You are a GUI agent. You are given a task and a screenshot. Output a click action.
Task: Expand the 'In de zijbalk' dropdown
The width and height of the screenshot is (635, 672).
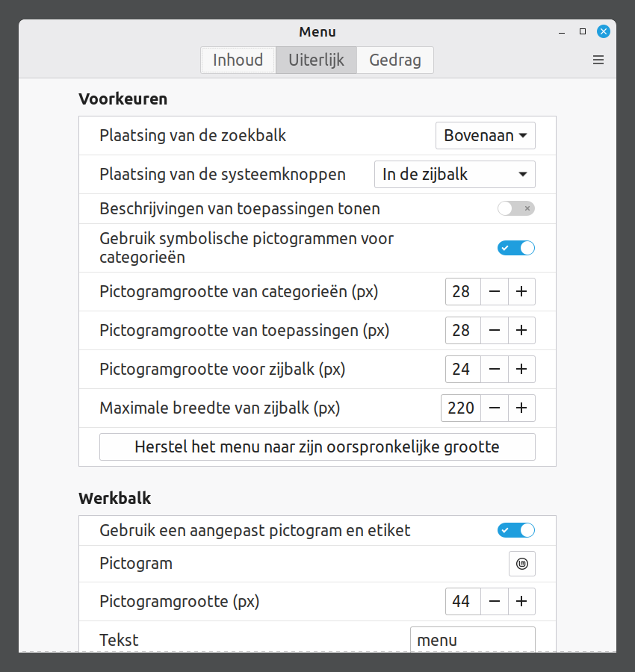pyautogui.click(x=454, y=175)
